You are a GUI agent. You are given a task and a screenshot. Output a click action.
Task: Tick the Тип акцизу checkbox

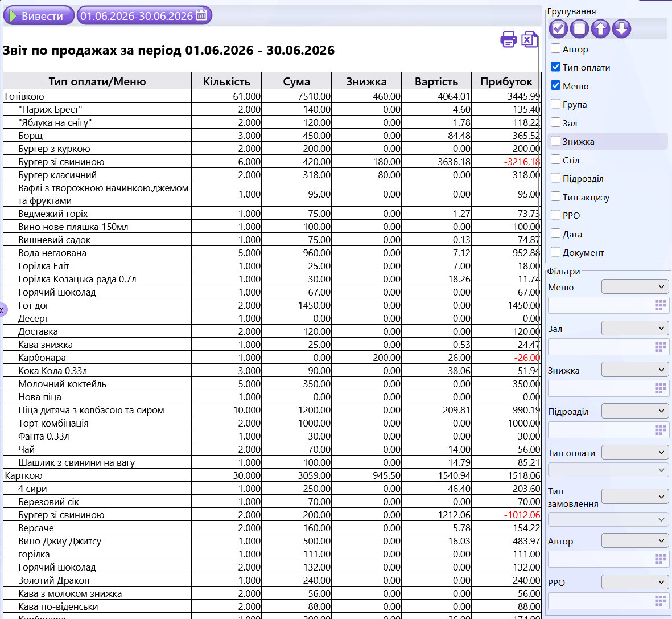click(x=555, y=196)
